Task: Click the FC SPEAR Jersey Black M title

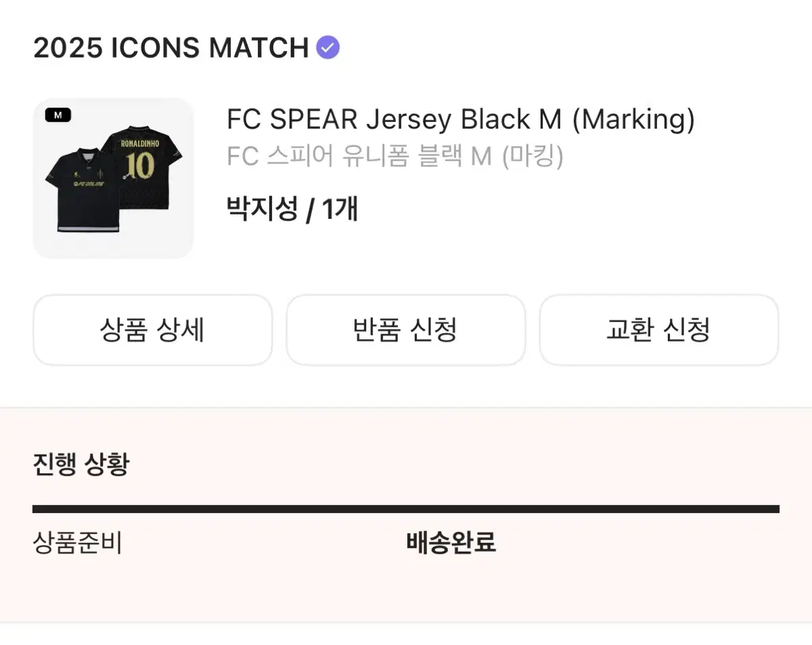Action: coord(462,119)
